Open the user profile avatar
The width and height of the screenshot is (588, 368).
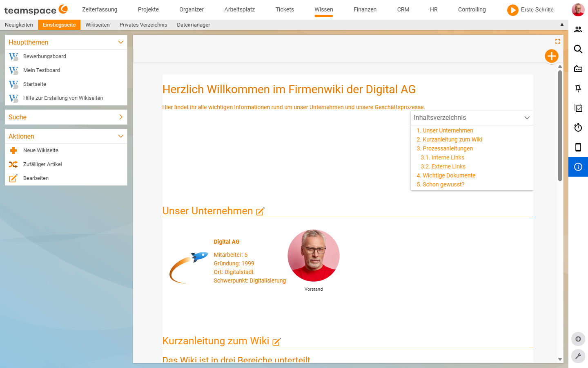tap(578, 10)
